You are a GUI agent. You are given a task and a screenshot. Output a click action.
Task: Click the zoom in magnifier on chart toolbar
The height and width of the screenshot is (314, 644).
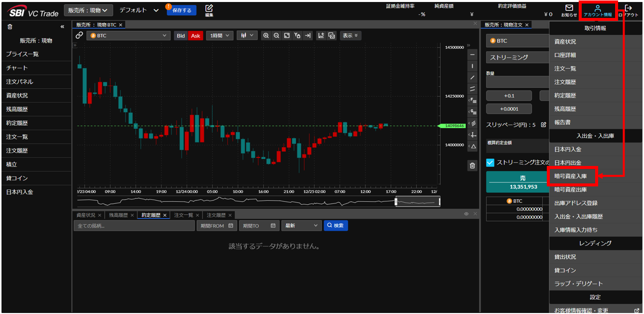click(x=266, y=35)
